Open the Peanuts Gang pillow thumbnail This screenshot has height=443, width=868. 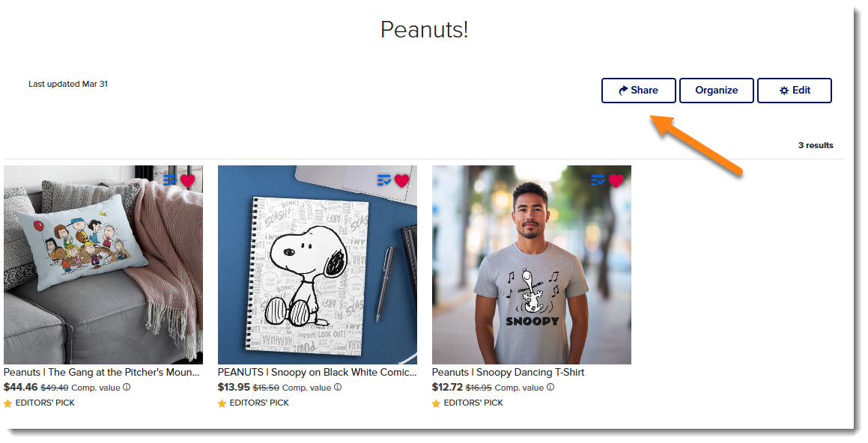103,265
